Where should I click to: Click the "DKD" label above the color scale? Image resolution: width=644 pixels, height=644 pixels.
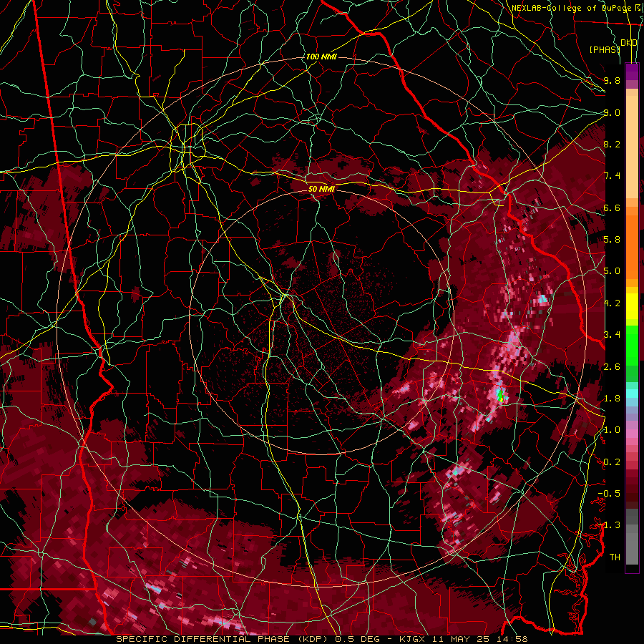click(629, 43)
